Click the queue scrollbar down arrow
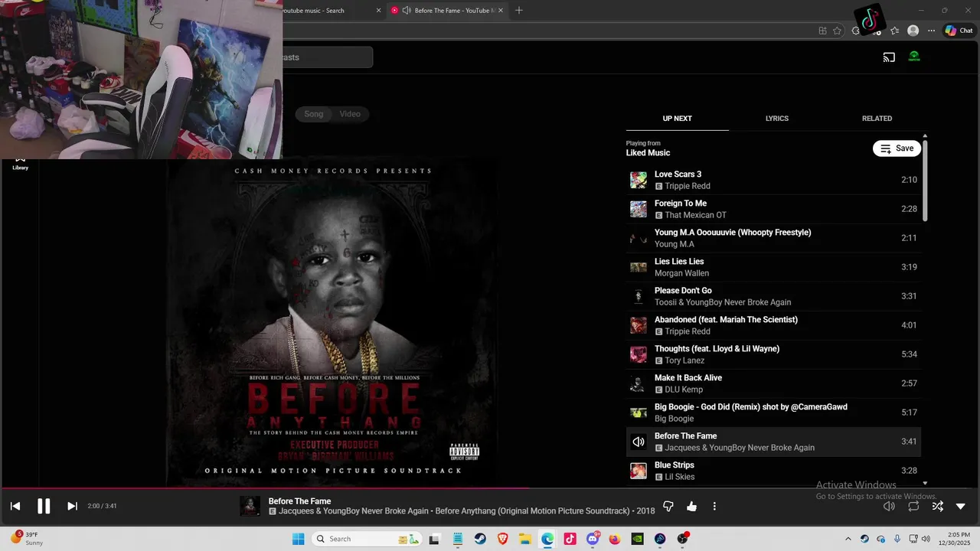The image size is (980, 551). [925, 483]
